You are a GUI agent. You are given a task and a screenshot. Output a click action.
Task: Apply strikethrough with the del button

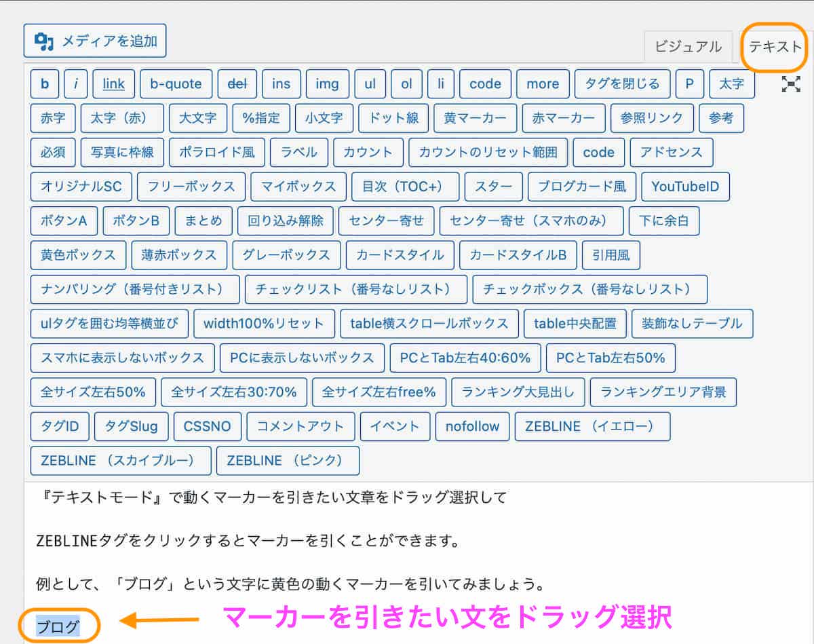[x=237, y=84]
